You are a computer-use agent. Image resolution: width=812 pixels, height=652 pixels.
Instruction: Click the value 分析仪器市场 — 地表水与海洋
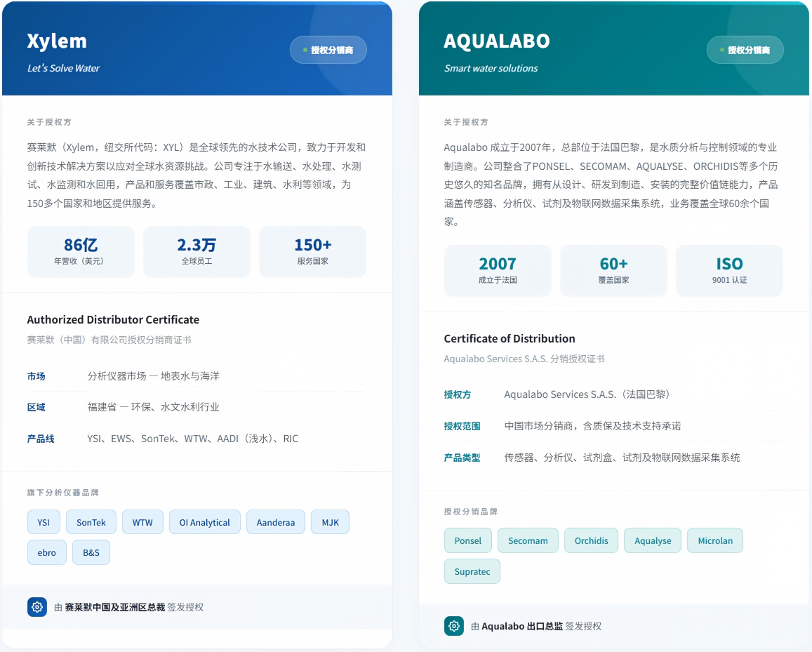(153, 376)
